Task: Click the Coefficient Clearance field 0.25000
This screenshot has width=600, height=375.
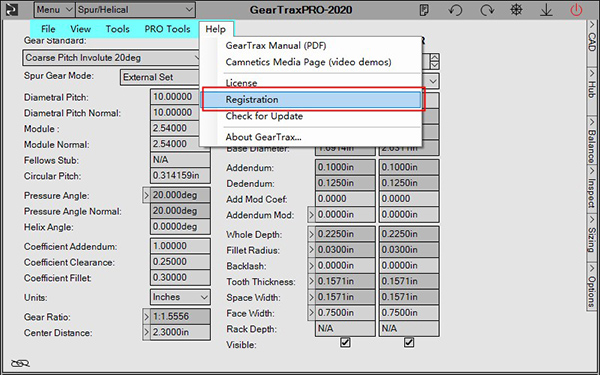Action: [180, 262]
